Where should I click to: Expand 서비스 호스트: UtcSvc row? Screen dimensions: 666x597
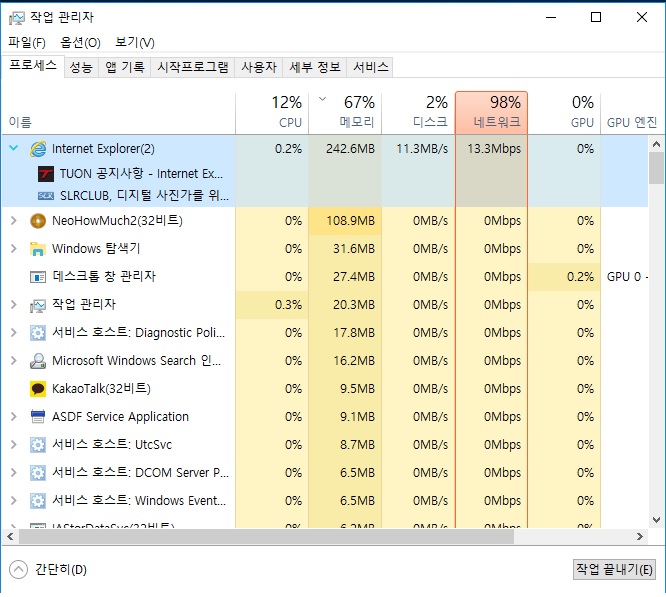click(x=14, y=445)
